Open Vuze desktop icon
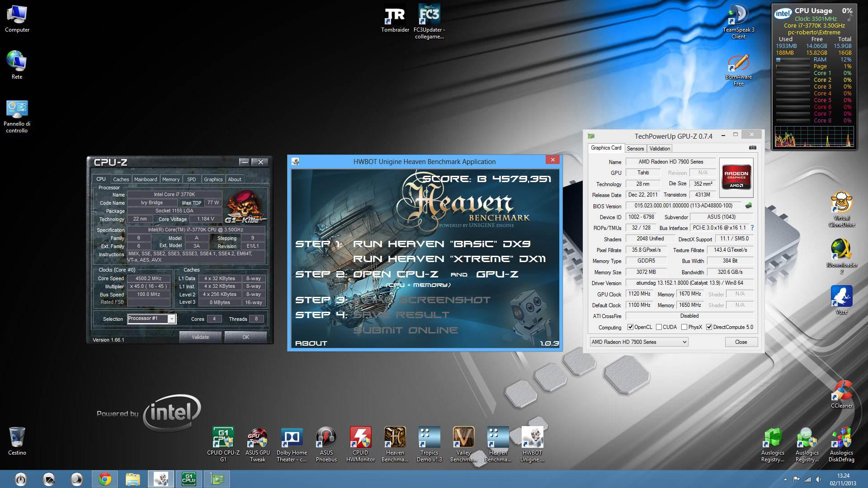Screen dimensions: 868x488 point(841,300)
